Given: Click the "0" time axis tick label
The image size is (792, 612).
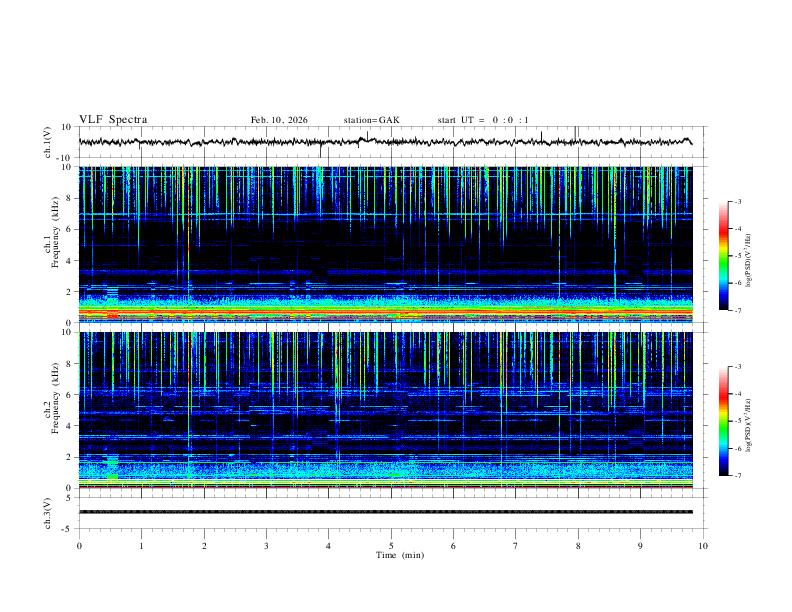Looking at the screenshot, I should point(79,546).
